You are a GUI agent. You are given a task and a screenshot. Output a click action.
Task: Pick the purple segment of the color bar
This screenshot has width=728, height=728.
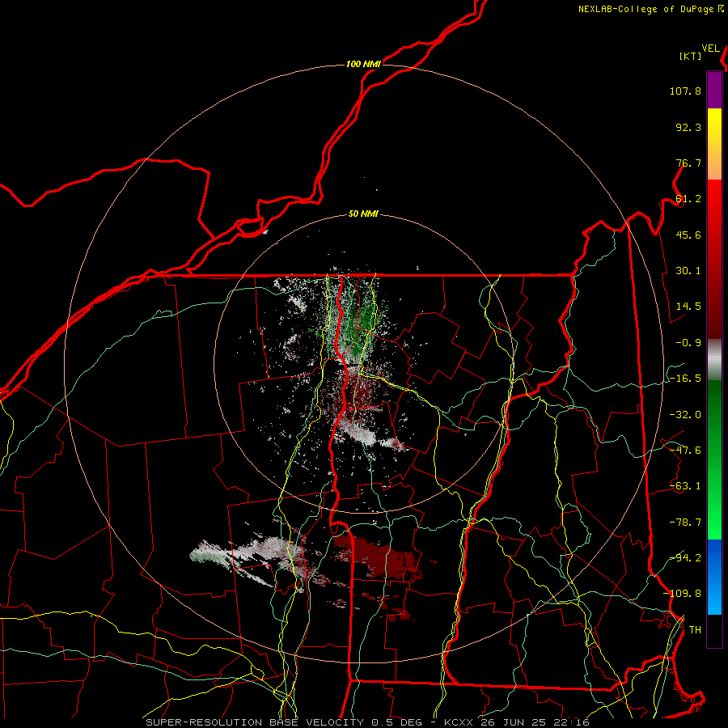(x=714, y=90)
